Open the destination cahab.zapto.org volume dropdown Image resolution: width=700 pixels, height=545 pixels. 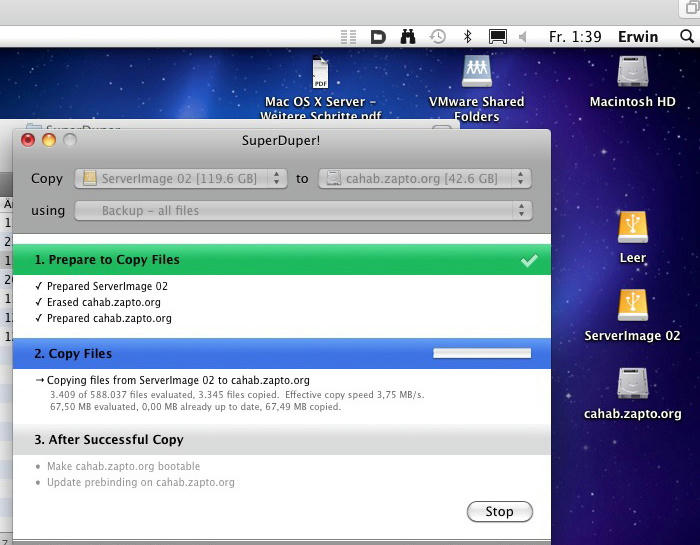pos(425,179)
